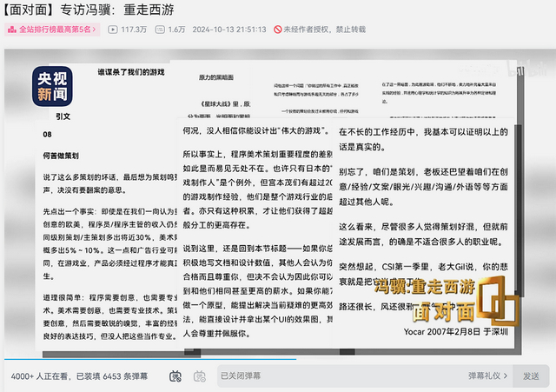Click the 已装填 6453 条弹幕 text
Viewport: 556px width, 392px height.
(112, 376)
